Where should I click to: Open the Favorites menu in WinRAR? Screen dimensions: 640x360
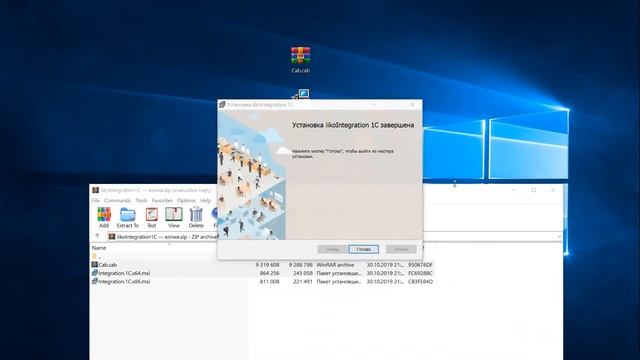[162, 200]
